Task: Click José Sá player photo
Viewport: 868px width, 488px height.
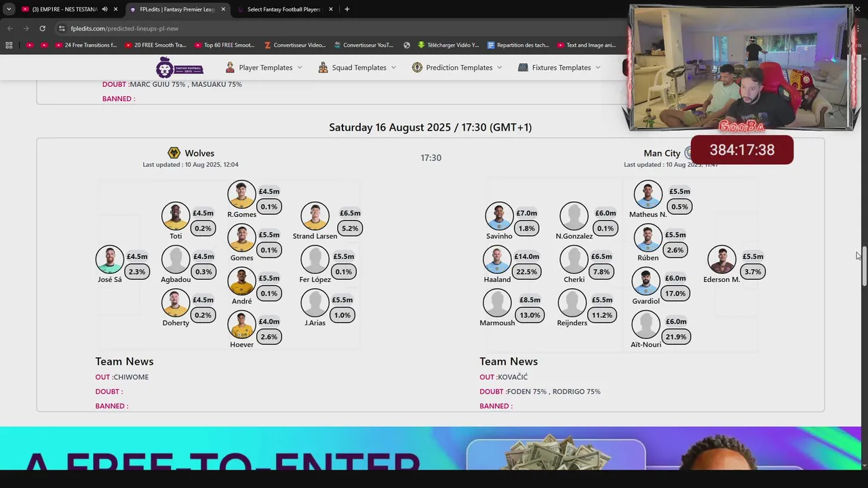Action: [110, 260]
